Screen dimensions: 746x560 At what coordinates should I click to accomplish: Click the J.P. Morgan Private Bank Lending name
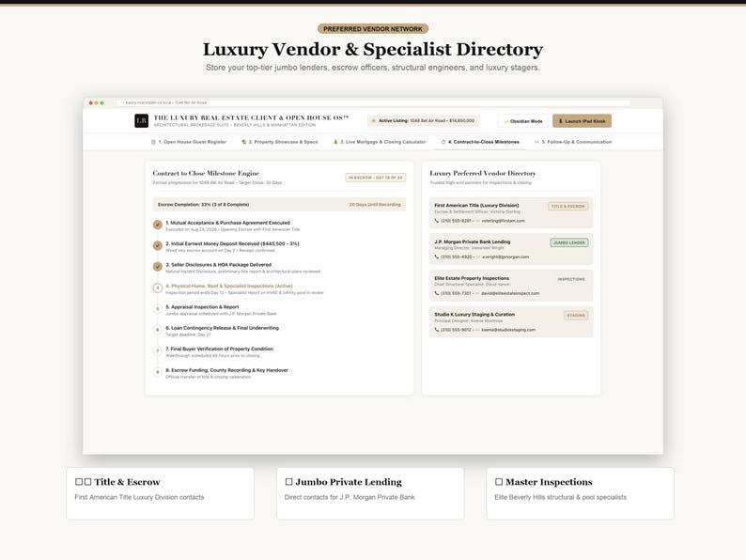[472, 241]
